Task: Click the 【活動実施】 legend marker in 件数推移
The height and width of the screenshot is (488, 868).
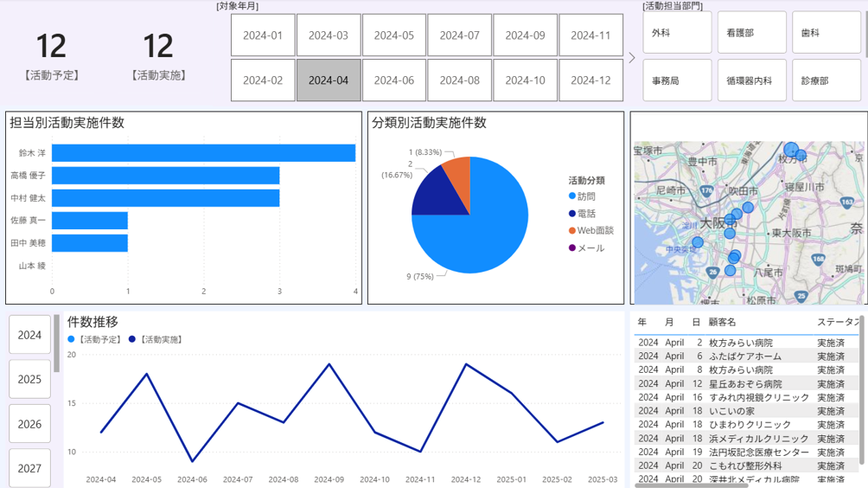Action: tap(131, 340)
